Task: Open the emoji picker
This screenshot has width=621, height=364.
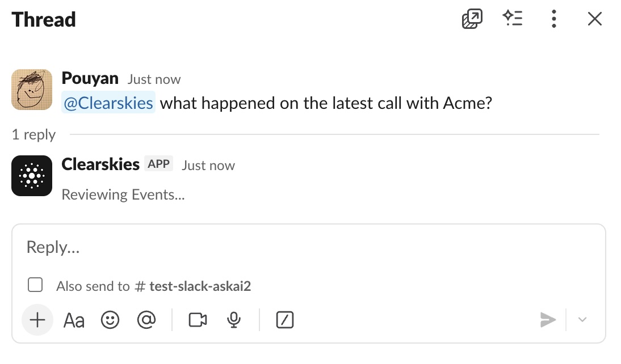Action: pyautogui.click(x=110, y=320)
